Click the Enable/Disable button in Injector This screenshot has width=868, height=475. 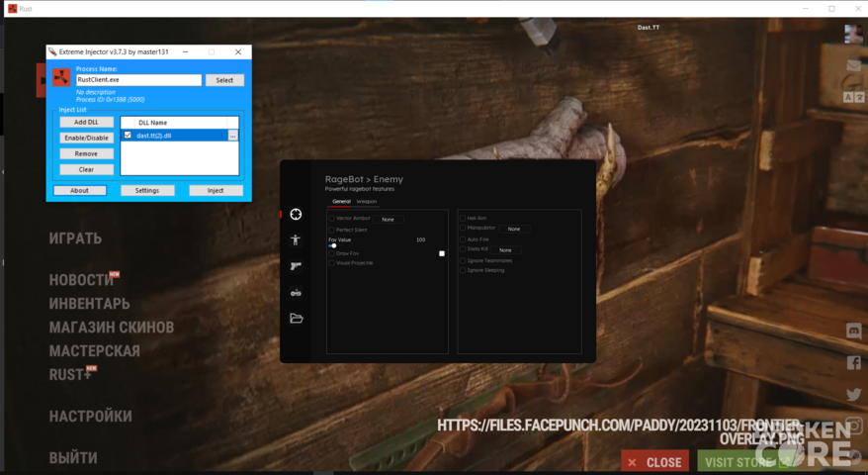(x=86, y=138)
